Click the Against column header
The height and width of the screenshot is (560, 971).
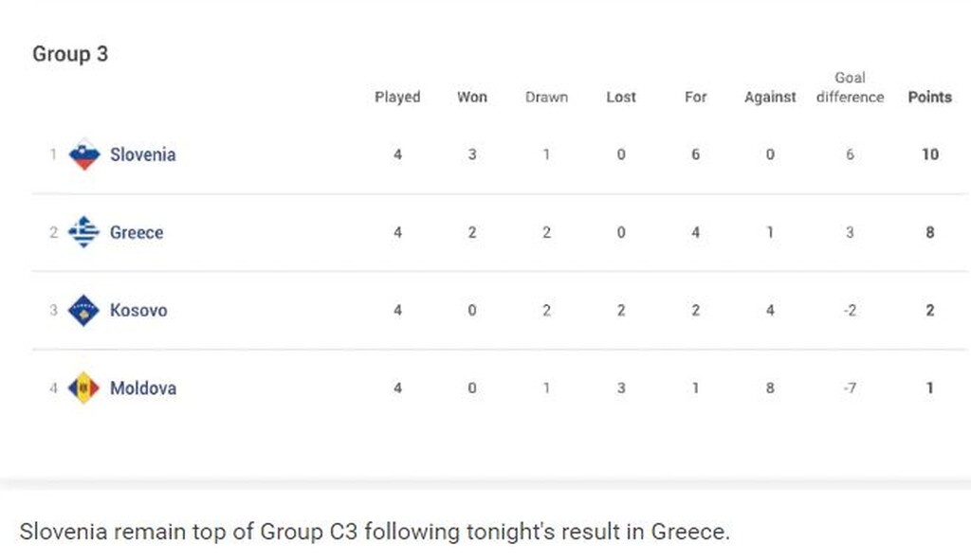[x=770, y=97]
